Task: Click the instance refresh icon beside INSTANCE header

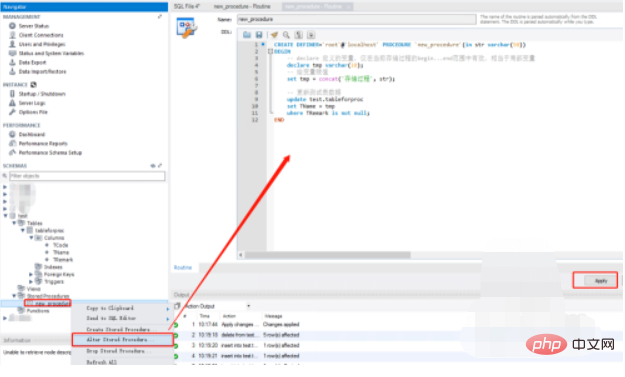Action: point(33,85)
